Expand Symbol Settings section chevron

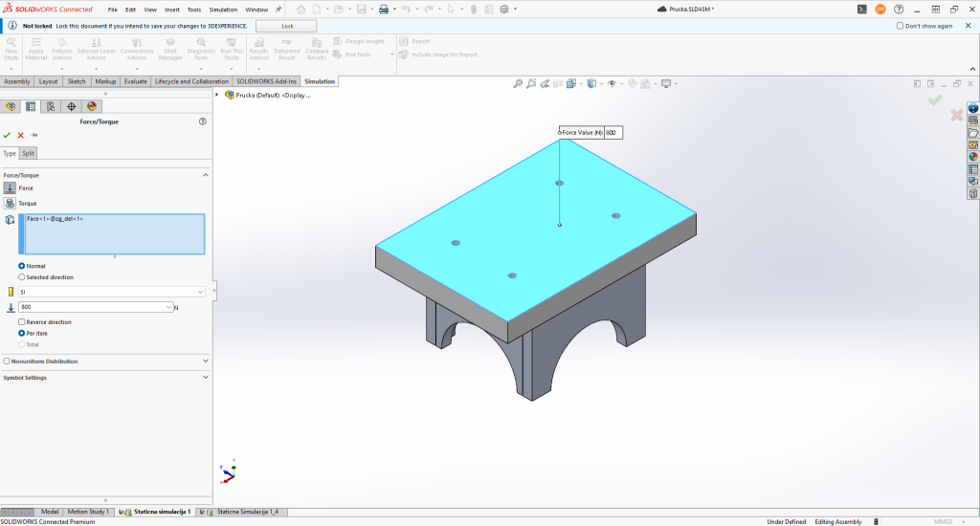(205, 378)
